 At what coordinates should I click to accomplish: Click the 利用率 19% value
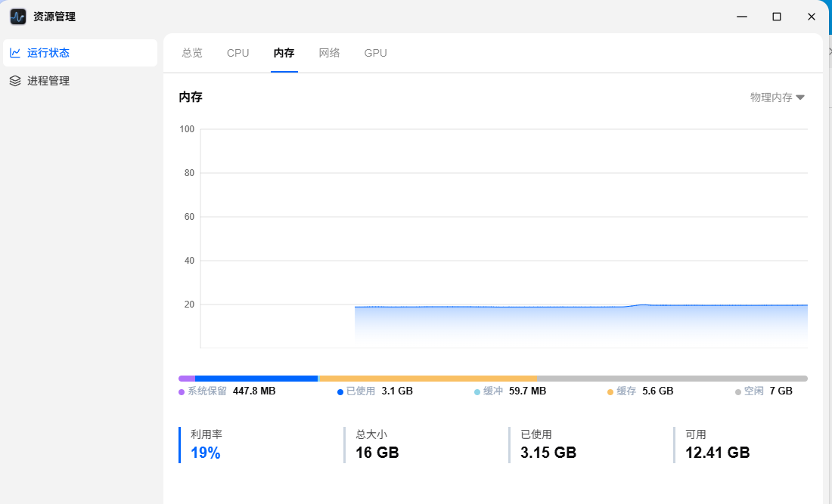point(205,453)
